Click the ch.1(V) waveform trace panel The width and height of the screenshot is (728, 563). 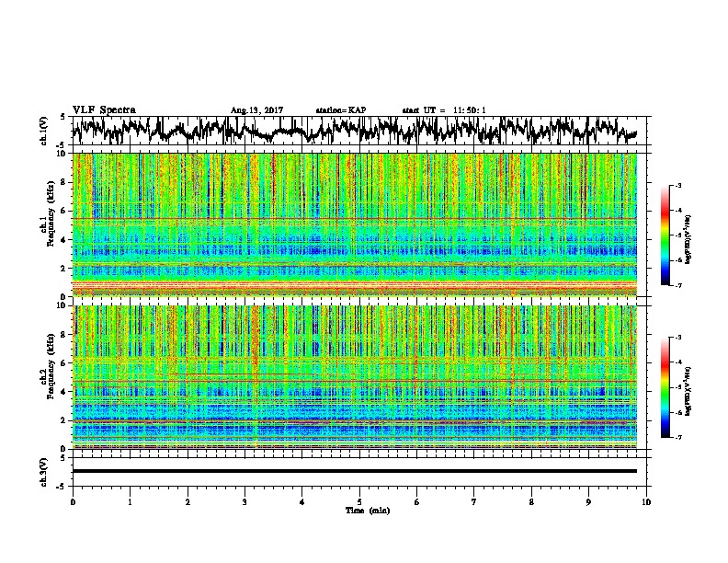point(359,131)
